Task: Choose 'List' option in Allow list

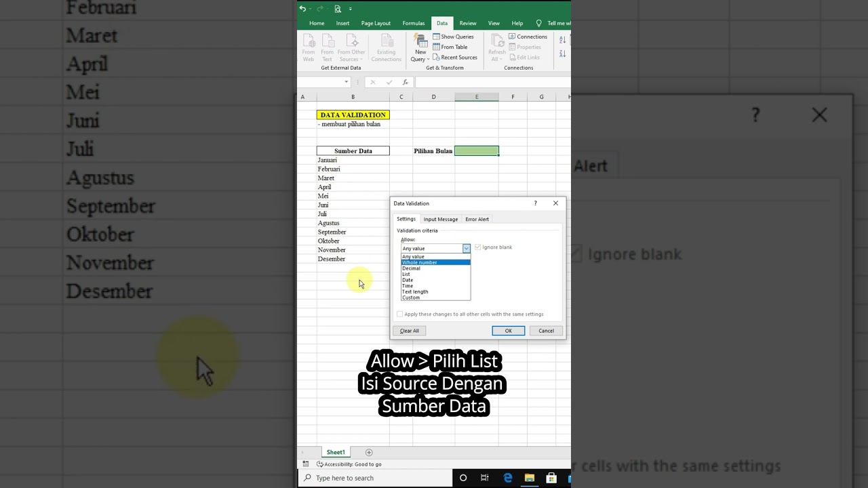Action: tap(435, 274)
